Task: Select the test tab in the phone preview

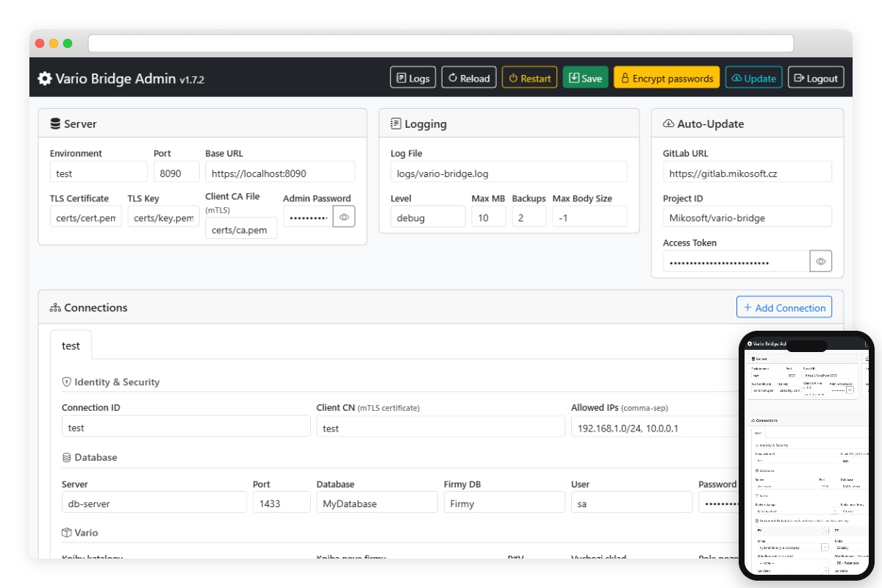Action: [x=757, y=433]
